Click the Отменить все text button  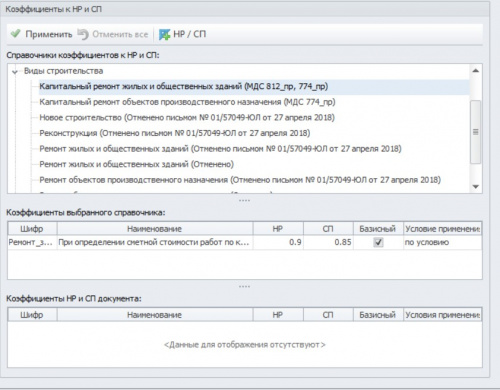pos(120,34)
